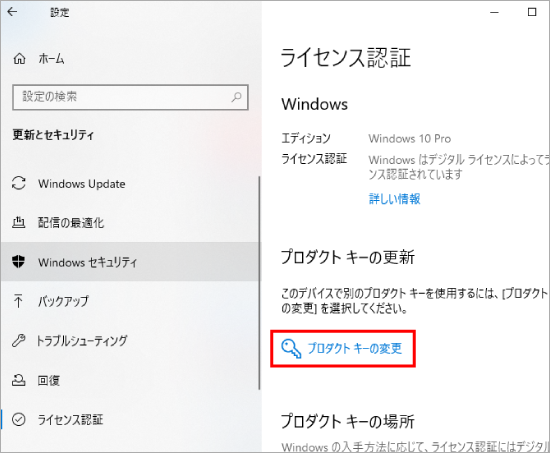Image resolution: width=550 pixels, height=453 pixels.
Task: Click the プロダクト キーの更新 heading
Action: click(348, 257)
